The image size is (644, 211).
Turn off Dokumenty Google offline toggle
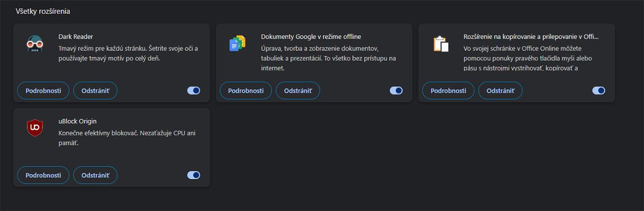[396, 91]
